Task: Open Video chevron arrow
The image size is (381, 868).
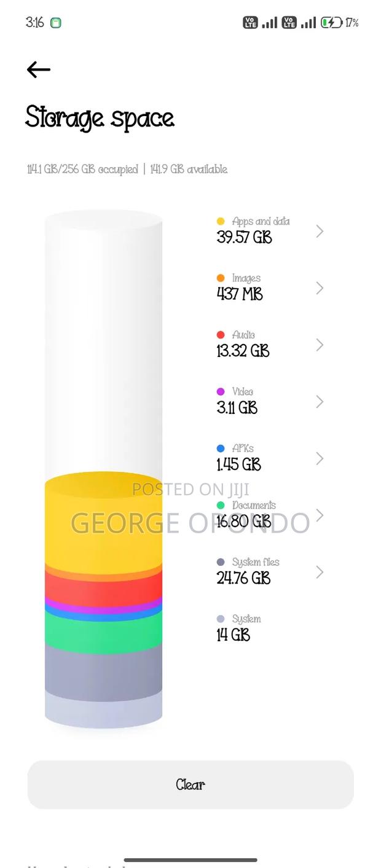Action: (x=320, y=402)
